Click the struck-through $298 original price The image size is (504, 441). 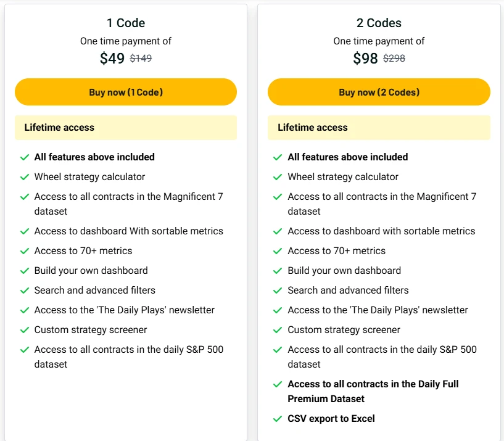[x=394, y=58]
